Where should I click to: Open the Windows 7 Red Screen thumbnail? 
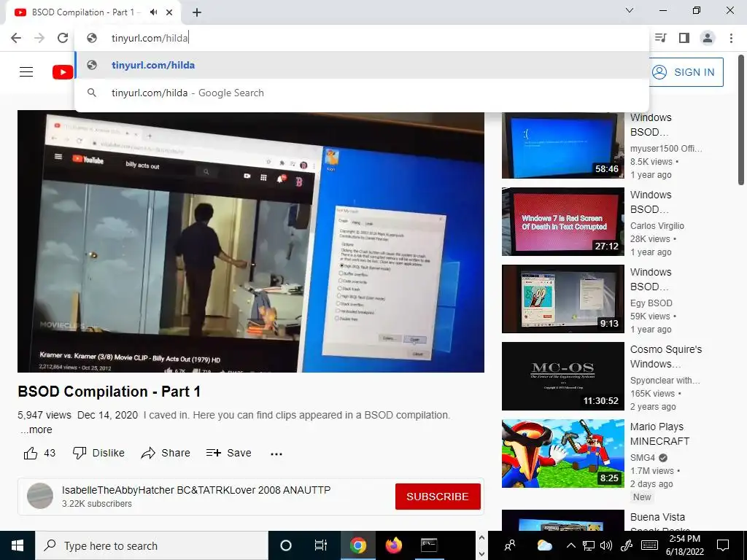click(x=562, y=222)
